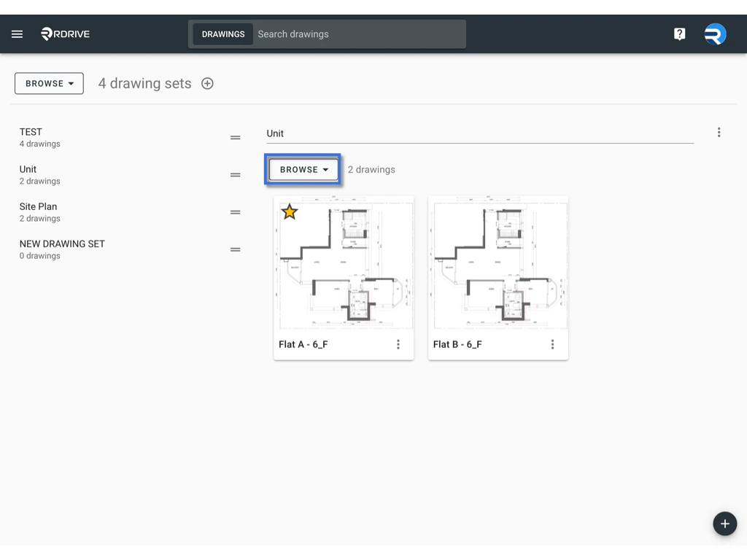This screenshot has width=747, height=560.
Task: Open Flat B - 6_F more options
Action: pos(553,344)
